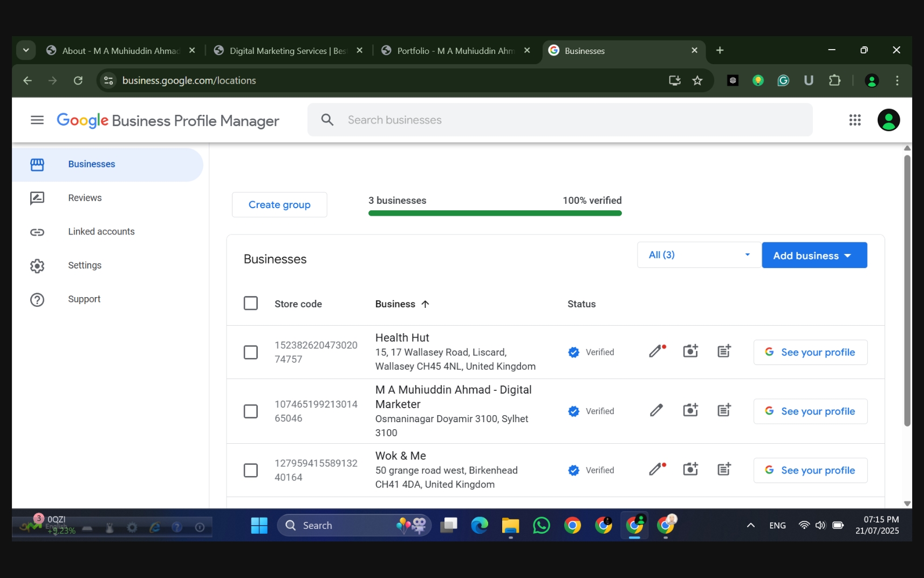Viewport: 924px width, 578px height.
Task: Open Support in the sidebar
Action: [107, 299]
